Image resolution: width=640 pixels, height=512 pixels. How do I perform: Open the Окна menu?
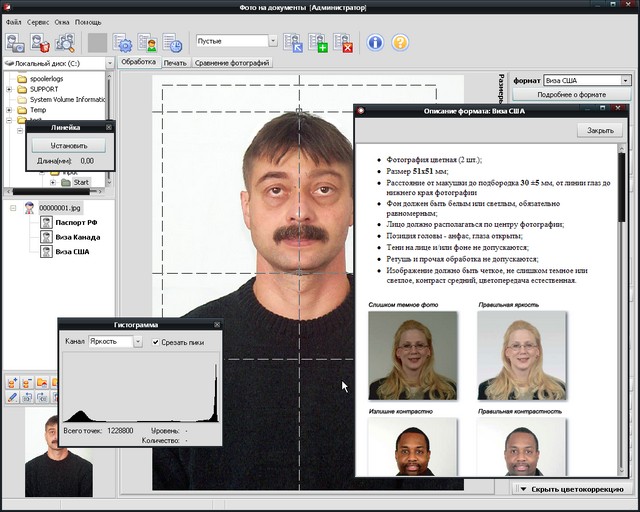click(62, 22)
